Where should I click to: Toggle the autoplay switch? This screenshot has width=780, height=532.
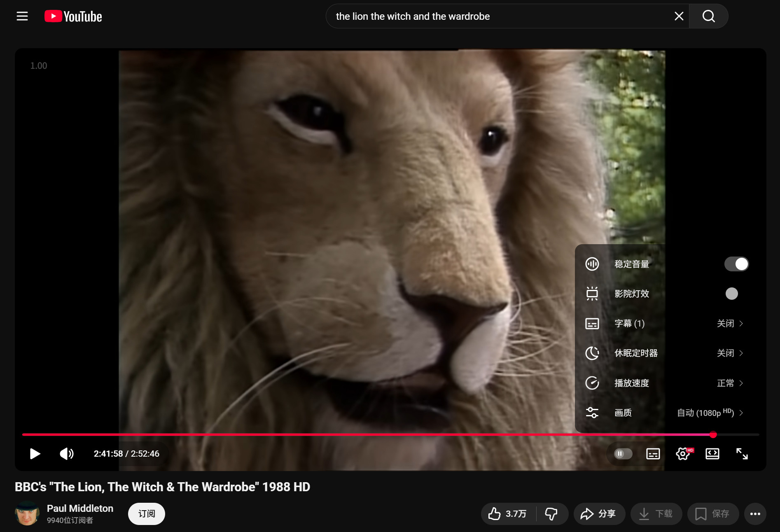pos(623,454)
